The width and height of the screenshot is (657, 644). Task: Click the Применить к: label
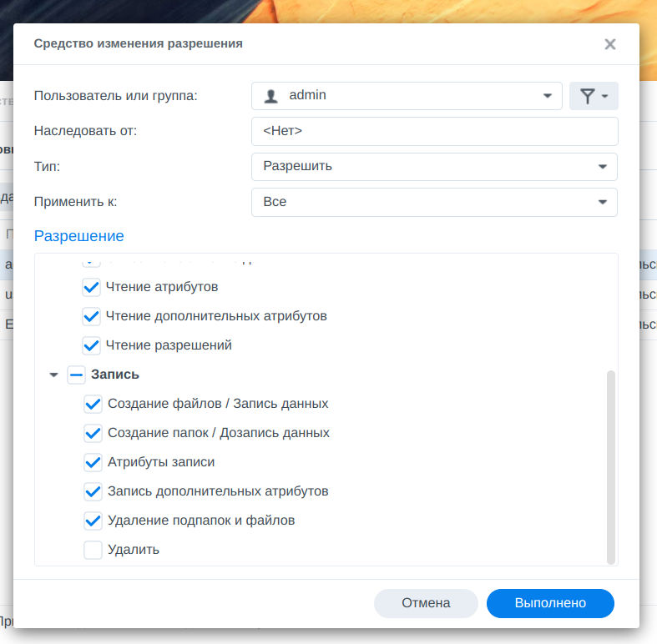[x=75, y=202]
